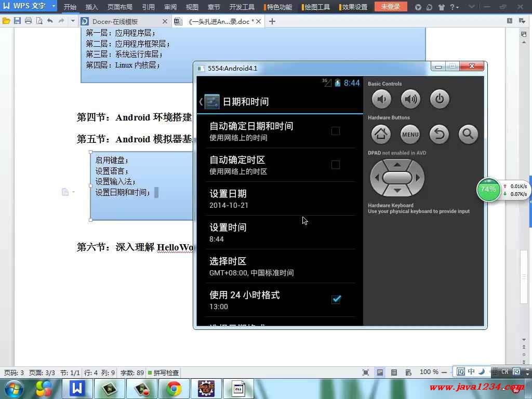Undo the last action in WPS
This screenshot has width=532, height=399.
point(50,21)
